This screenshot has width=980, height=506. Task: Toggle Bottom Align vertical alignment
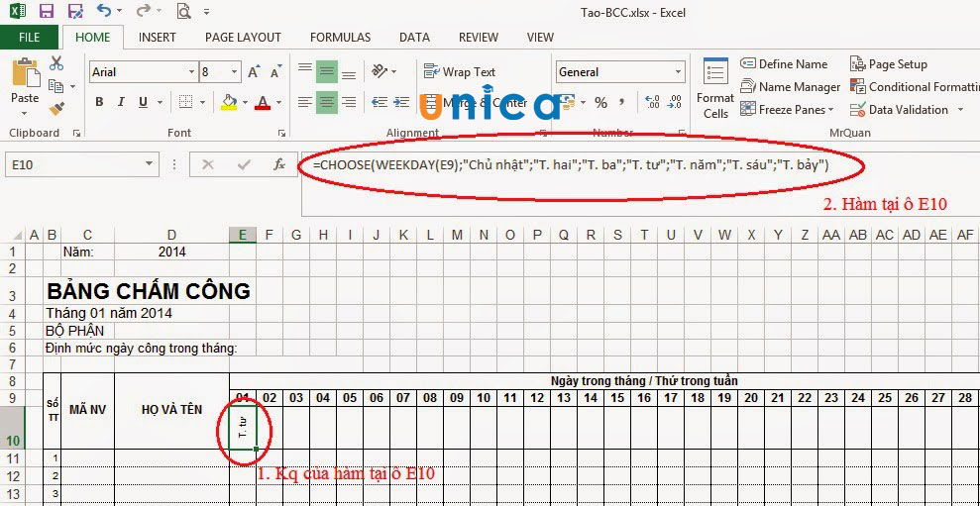click(x=349, y=73)
